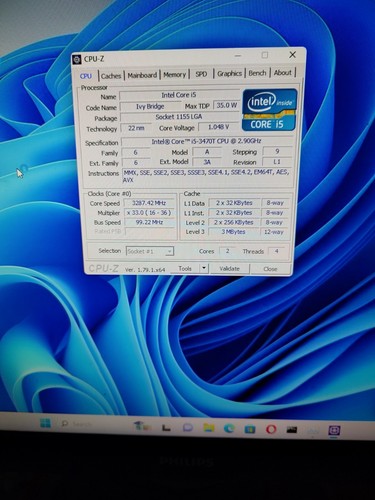The image size is (375, 500).
Task: Select the CPU tab
Action: click(86, 76)
